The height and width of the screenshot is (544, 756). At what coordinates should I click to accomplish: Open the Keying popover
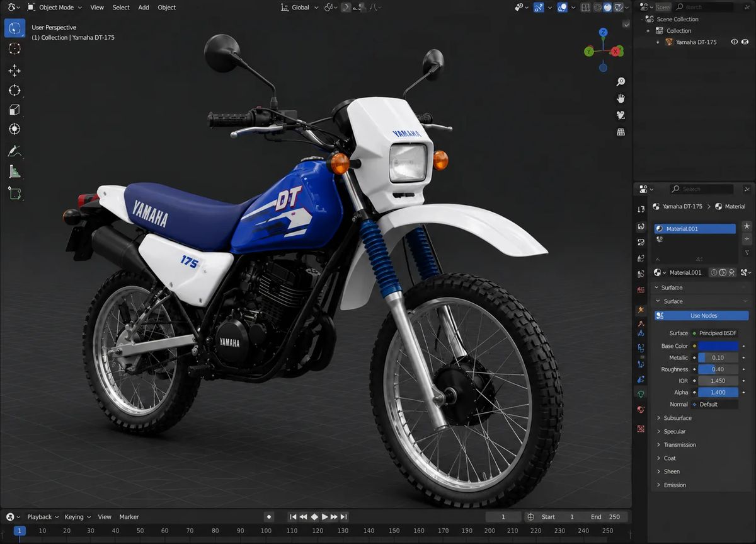pyautogui.click(x=77, y=517)
